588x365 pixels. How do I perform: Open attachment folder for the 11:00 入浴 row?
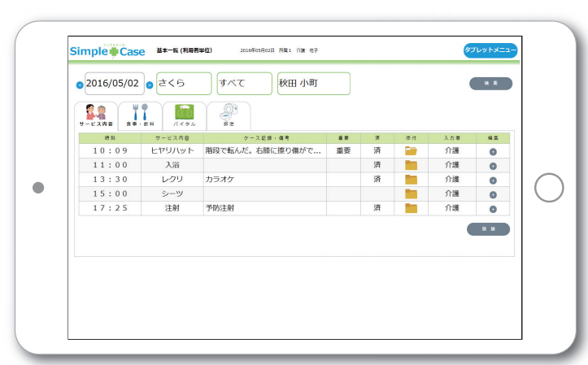[x=411, y=166]
